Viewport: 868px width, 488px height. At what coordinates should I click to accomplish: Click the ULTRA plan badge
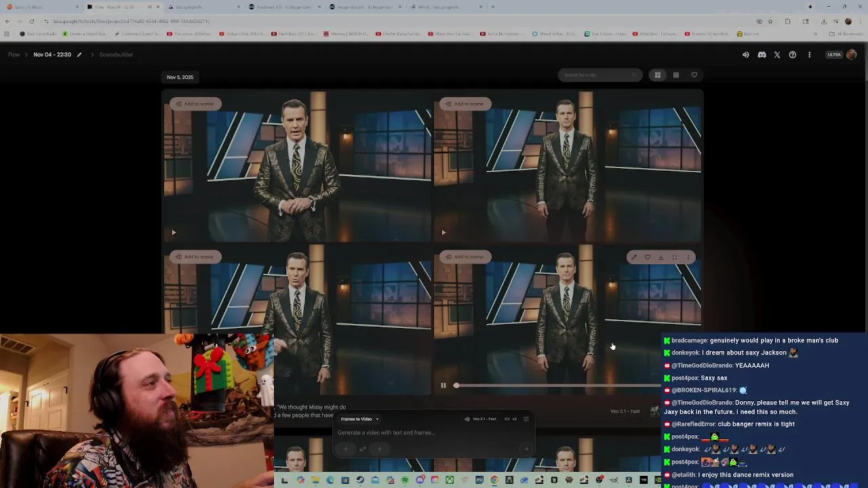(x=834, y=55)
